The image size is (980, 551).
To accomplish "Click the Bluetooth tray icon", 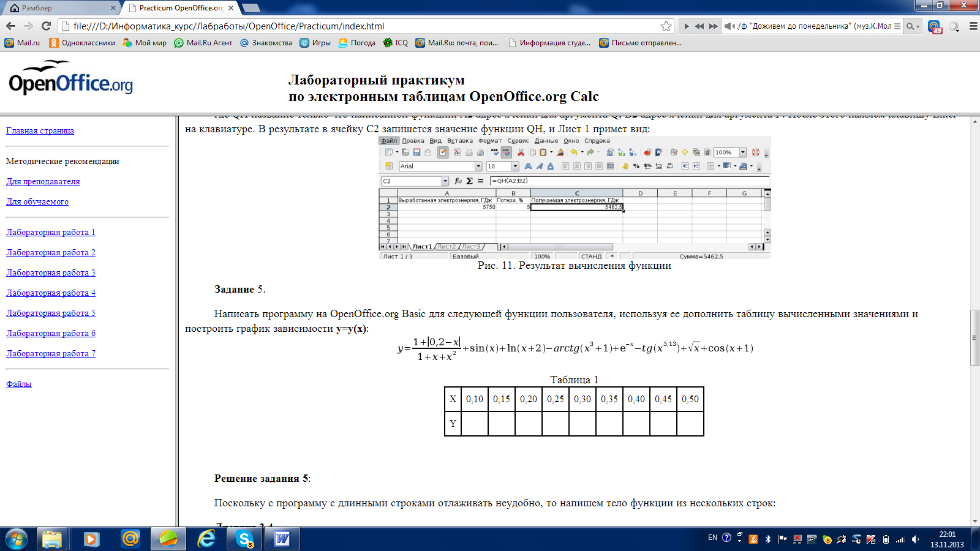I will tap(768, 539).
